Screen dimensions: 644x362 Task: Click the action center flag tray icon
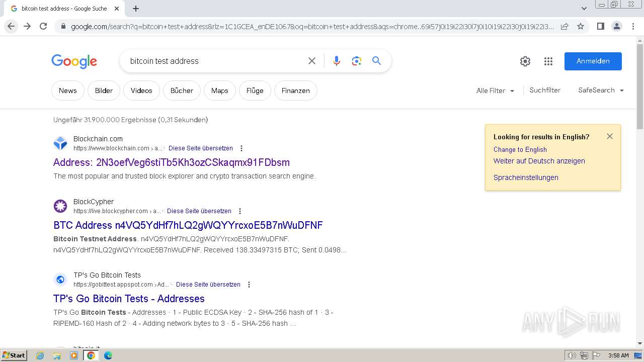pyautogui.click(x=596, y=355)
